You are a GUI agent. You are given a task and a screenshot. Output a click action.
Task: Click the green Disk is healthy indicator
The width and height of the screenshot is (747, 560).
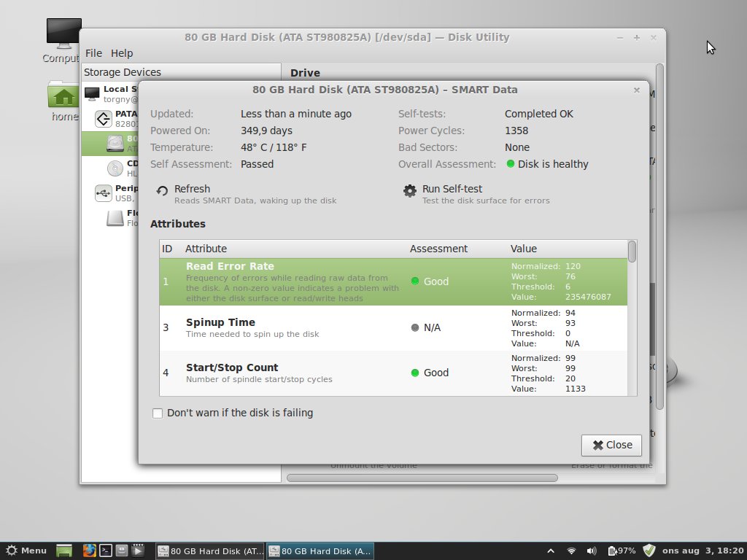coord(510,164)
